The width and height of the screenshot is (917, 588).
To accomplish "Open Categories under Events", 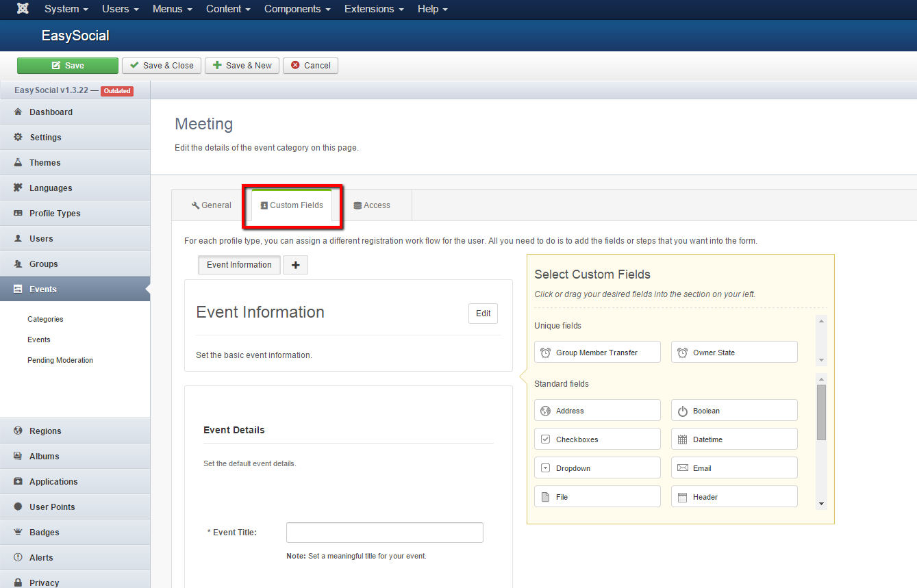I will point(45,319).
